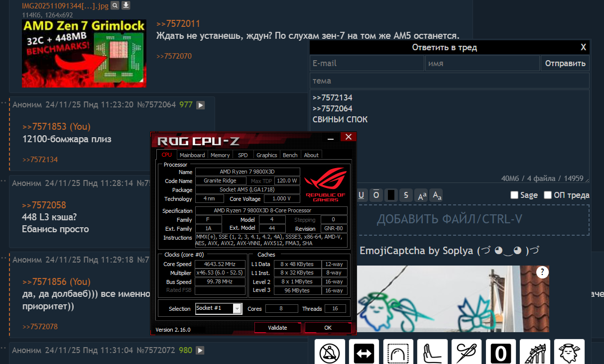Open the Bench tab in CPU-Z
This screenshot has height=364, width=604.
tap(290, 155)
